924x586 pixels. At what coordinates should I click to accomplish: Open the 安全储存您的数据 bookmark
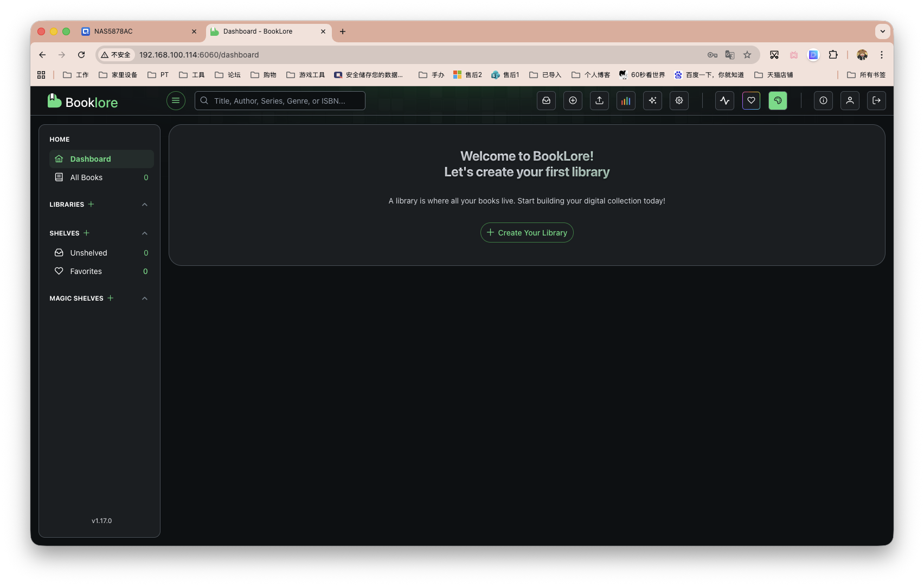pyautogui.click(x=369, y=75)
